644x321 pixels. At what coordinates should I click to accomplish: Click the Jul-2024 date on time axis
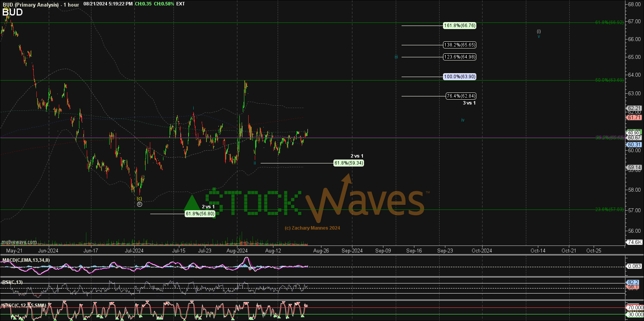(134, 251)
